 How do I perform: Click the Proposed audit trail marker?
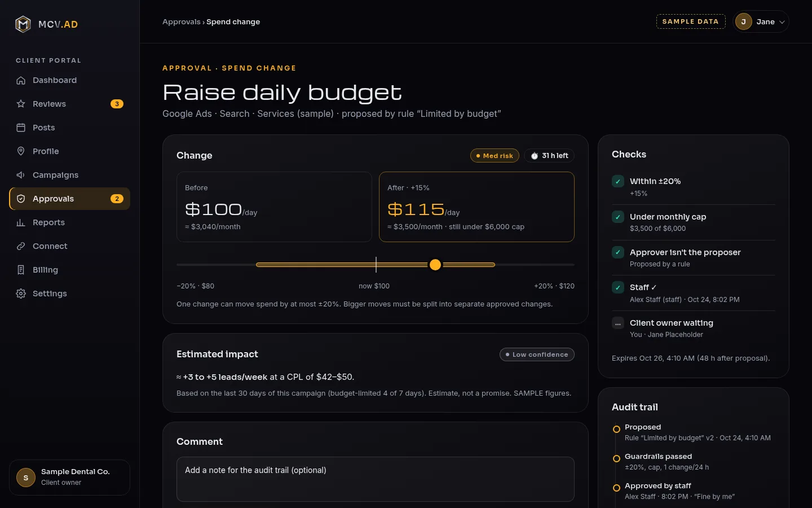coord(616,429)
